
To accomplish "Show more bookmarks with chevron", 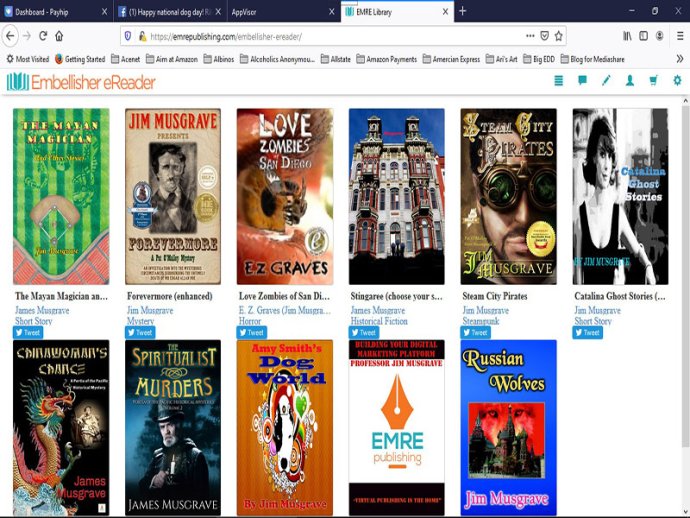I will coord(680,59).
